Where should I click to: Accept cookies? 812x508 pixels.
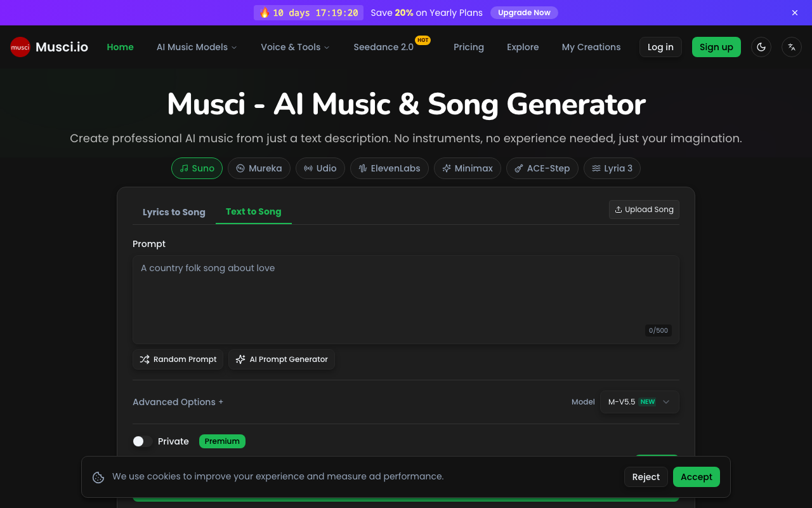697,477
